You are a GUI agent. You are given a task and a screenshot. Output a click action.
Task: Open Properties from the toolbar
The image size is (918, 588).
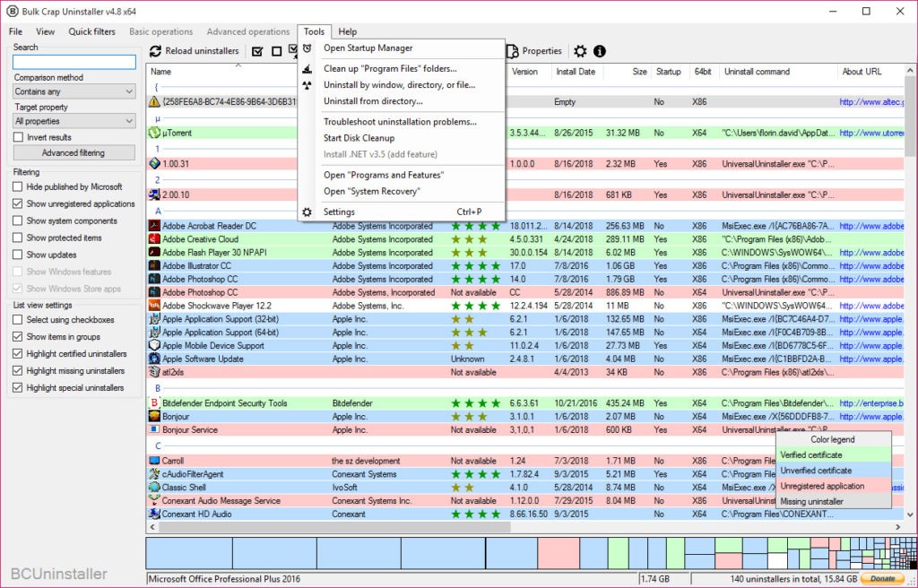(x=534, y=51)
